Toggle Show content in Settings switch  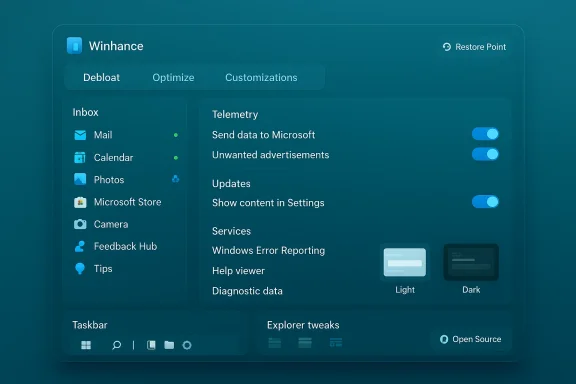tap(485, 202)
